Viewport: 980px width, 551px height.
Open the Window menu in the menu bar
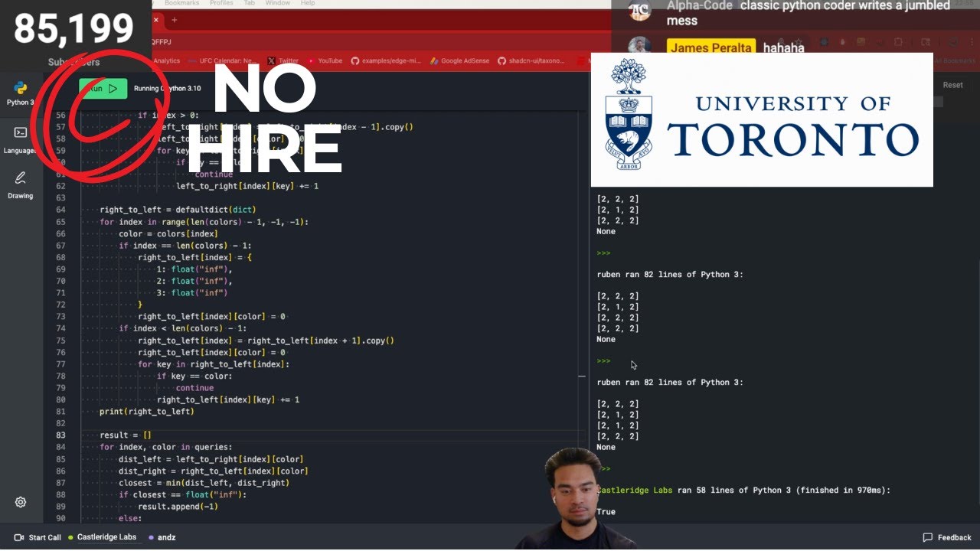[x=277, y=3]
